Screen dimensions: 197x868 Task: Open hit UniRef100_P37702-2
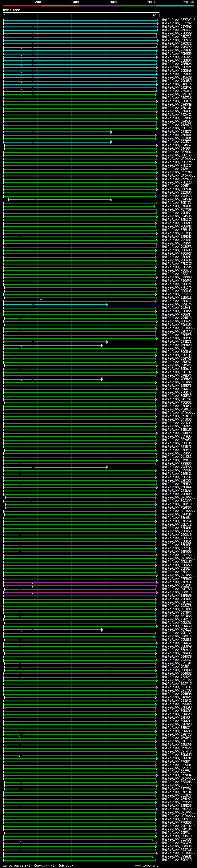click(179, 20)
